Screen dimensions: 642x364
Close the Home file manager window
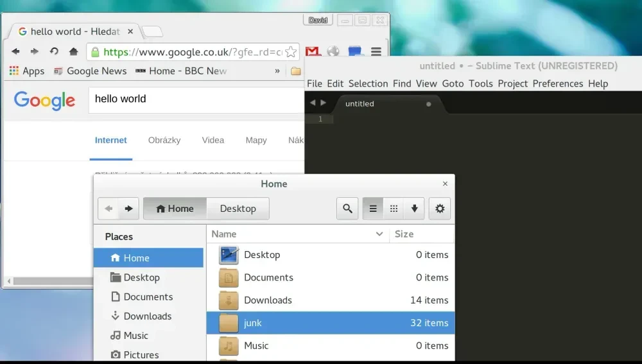[x=445, y=184]
